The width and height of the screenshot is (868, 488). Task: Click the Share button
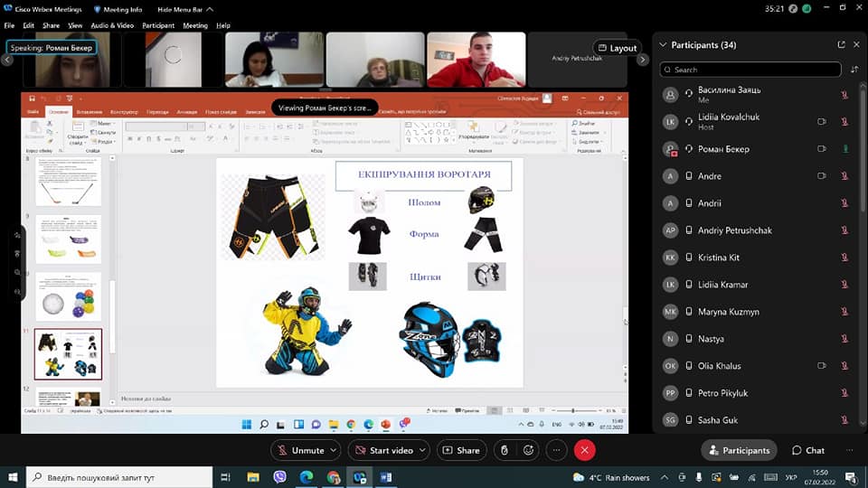pyautogui.click(x=462, y=450)
